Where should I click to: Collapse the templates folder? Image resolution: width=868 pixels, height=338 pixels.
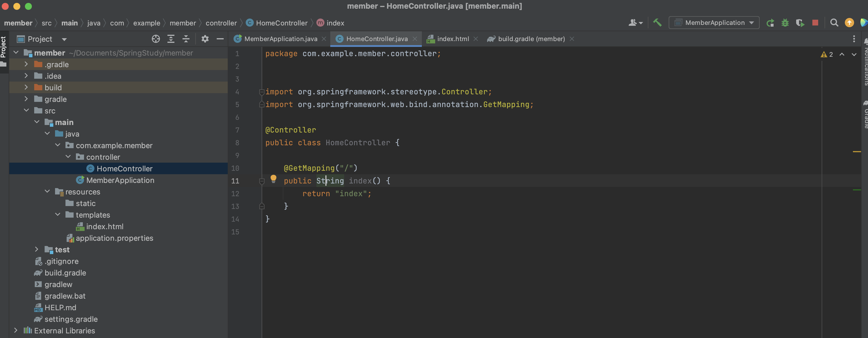[58, 215]
